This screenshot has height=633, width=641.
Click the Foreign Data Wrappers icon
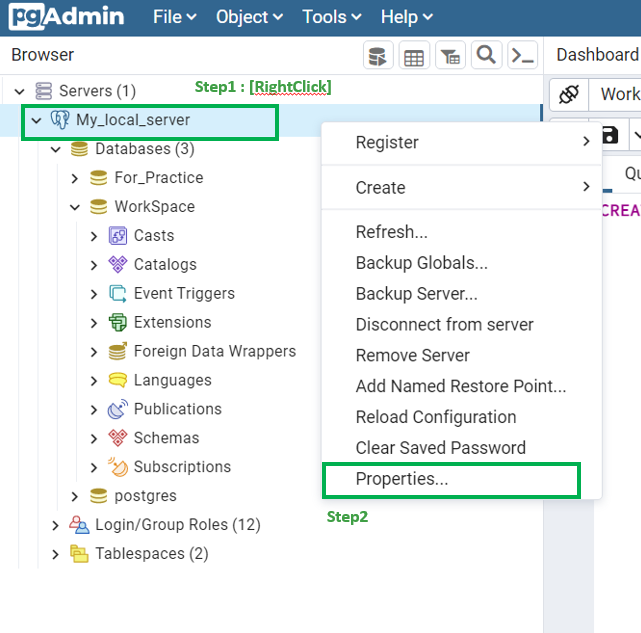(x=118, y=351)
